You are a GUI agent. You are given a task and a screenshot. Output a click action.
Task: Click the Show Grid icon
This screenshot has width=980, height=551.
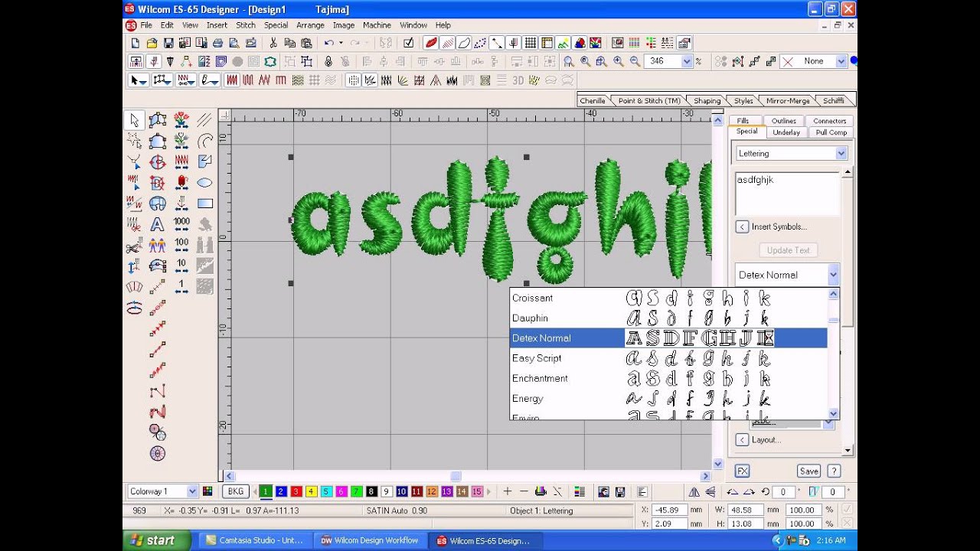(x=530, y=43)
